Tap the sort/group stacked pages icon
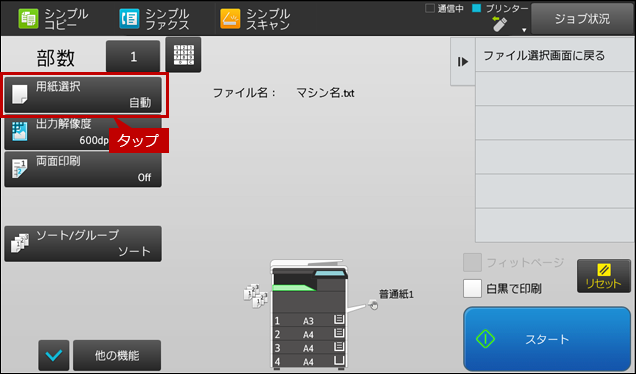Screen dimensions: 636x374 click(x=19, y=243)
